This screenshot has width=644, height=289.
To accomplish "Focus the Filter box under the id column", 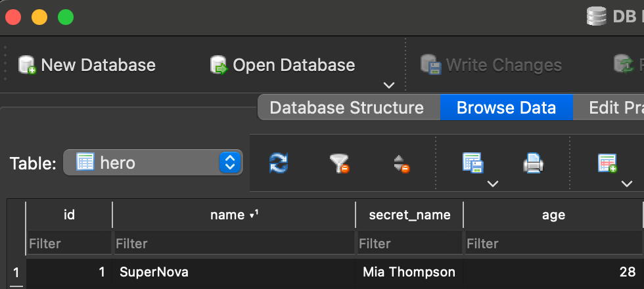I will 68,244.
